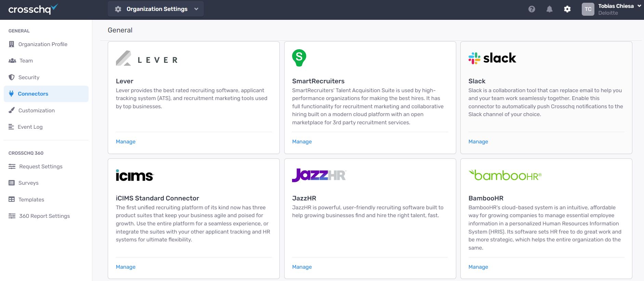The image size is (644, 281).
Task: Click the Security shield icon
Action: click(x=12, y=77)
